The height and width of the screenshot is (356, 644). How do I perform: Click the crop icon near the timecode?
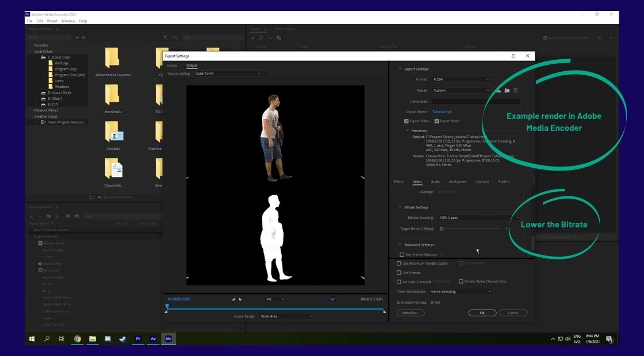pos(332,299)
